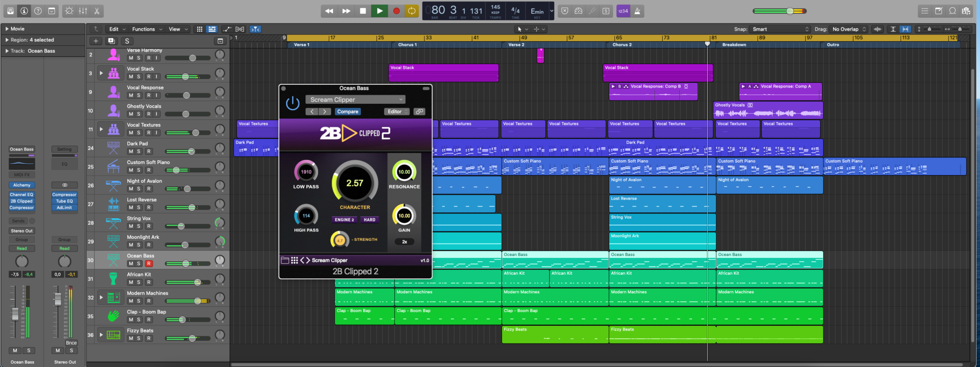
Task: Open the Functions menu
Action: [147, 29]
